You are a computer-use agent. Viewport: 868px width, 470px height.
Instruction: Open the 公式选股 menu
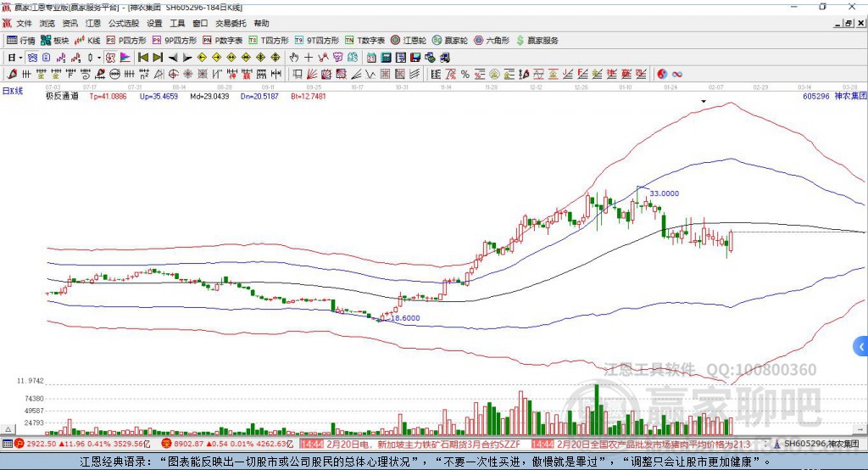(124, 23)
